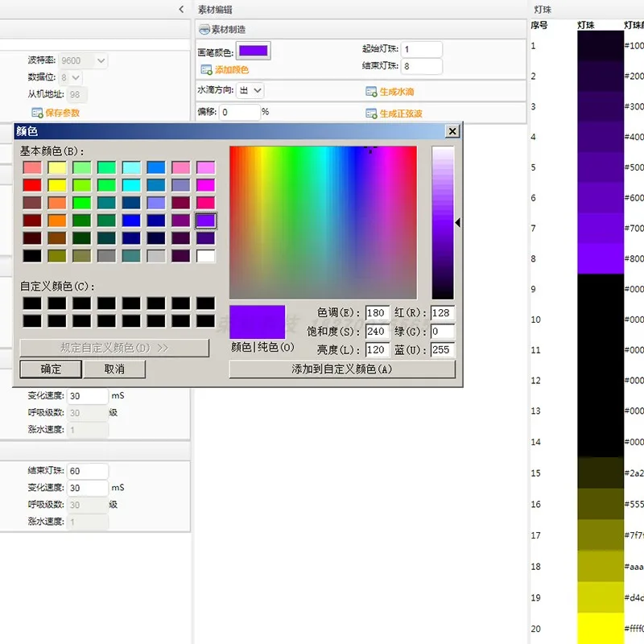Click the generate water drop icon
This screenshot has width=644, height=644.
pos(371,92)
